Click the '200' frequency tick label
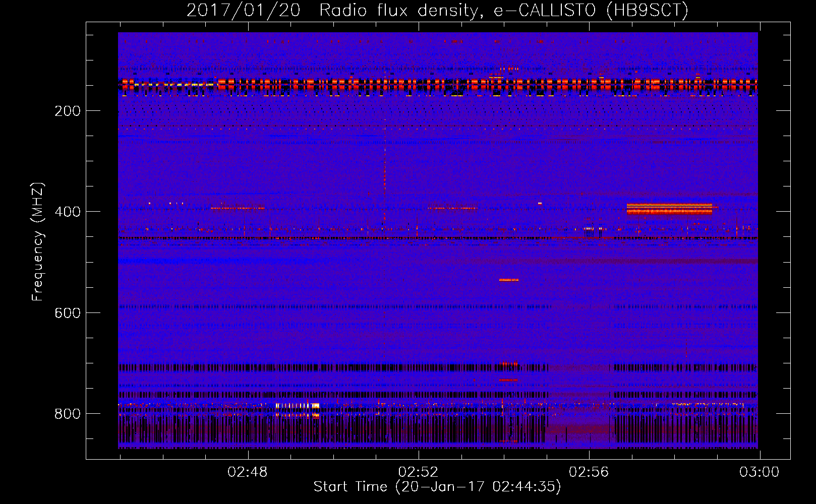 click(x=68, y=111)
